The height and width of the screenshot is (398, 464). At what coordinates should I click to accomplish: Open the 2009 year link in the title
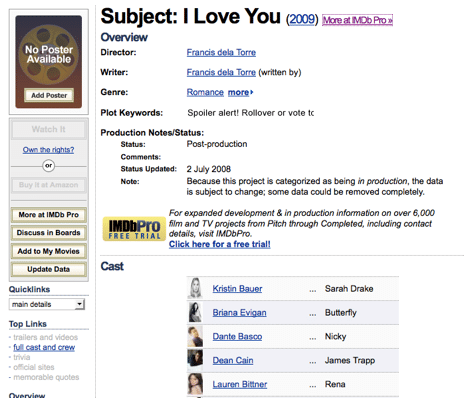[302, 19]
